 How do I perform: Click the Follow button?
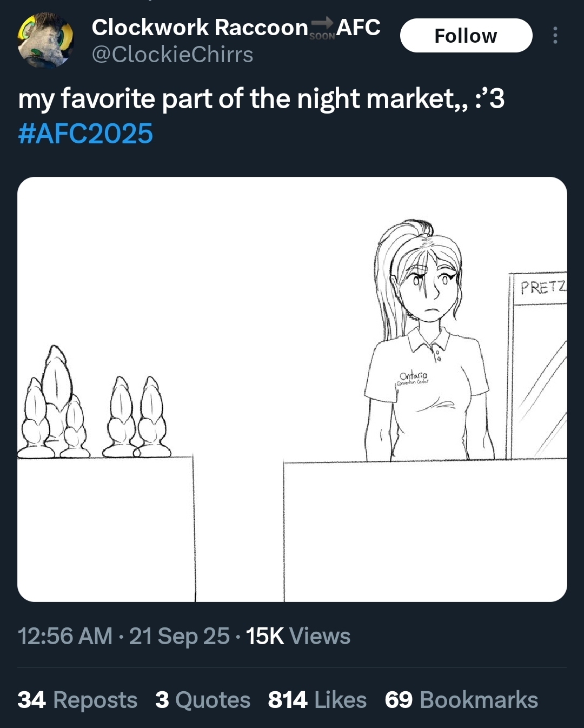pos(466,36)
